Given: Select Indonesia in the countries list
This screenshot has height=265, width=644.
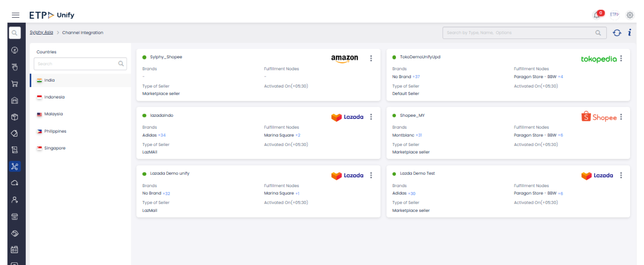Looking at the screenshot, I should point(80,97).
